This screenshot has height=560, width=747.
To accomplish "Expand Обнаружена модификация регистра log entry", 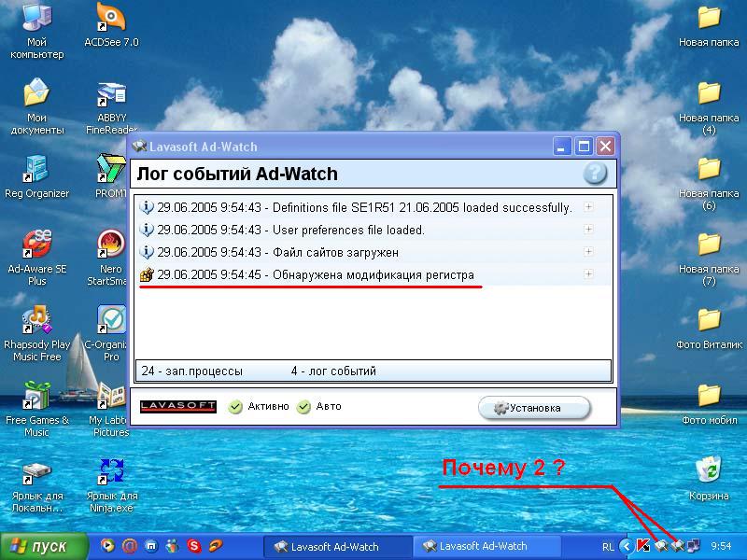I will (x=589, y=273).
